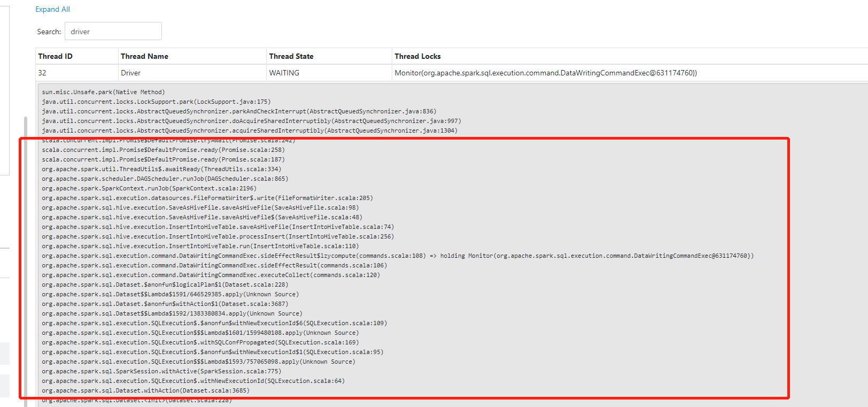The height and width of the screenshot is (407, 868).
Task: Click the WAITING thread state cell
Action: (284, 73)
